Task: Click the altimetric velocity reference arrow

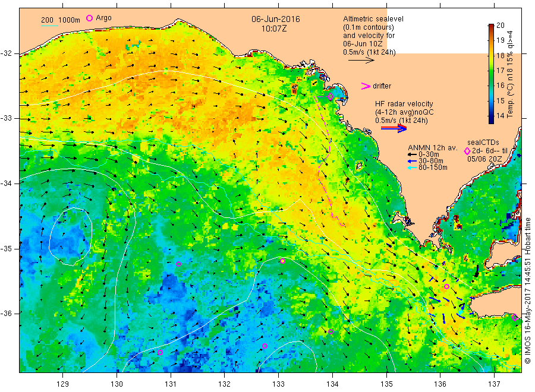Action: tap(361, 61)
